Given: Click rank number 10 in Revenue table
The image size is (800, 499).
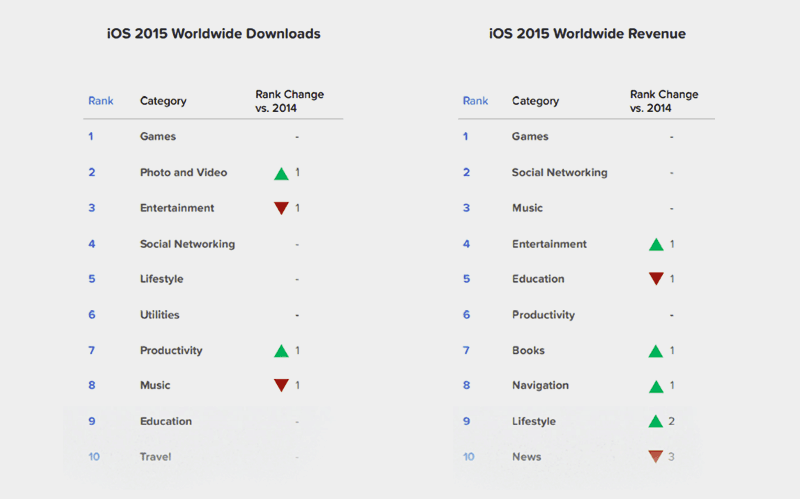Looking at the screenshot, I should tap(468, 457).
